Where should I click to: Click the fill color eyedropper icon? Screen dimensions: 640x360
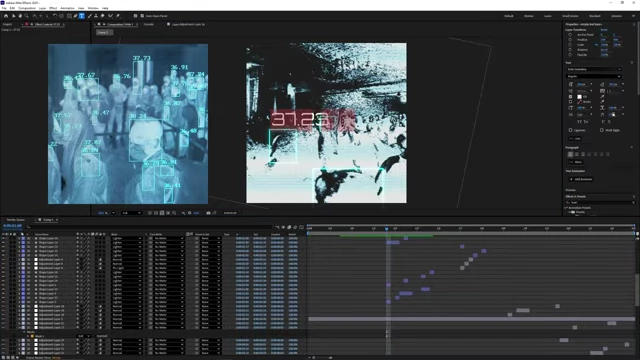602,96
